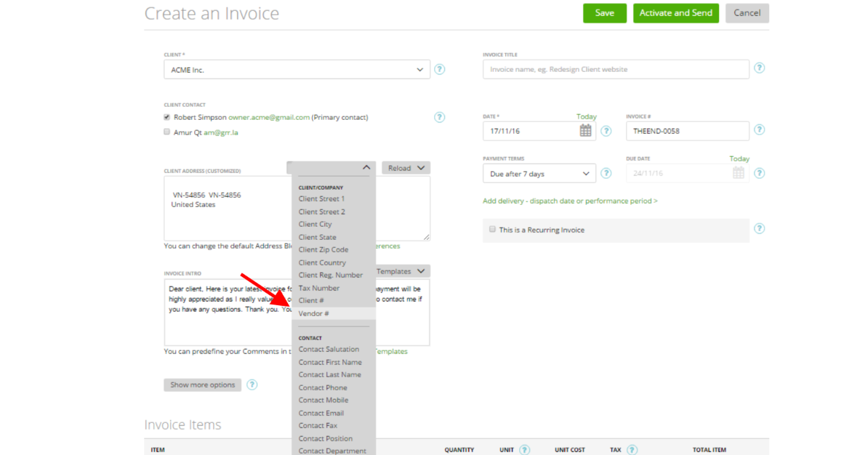Image resolution: width=868 pixels, height=455 pixels.
Task: Toggle Robert Simpson primary contact checkbox
Action: point(166,117)
